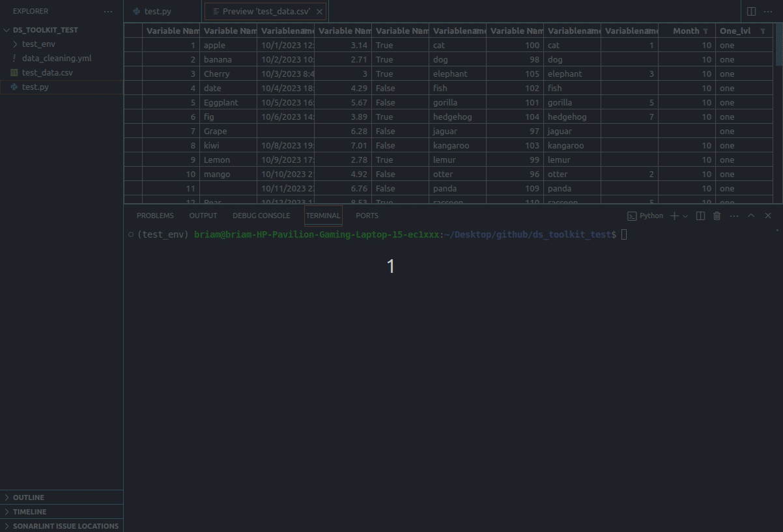This screenshot has height=532, width=783.
Task: Split the editor with the split icon
Action: tap(751, 12)
